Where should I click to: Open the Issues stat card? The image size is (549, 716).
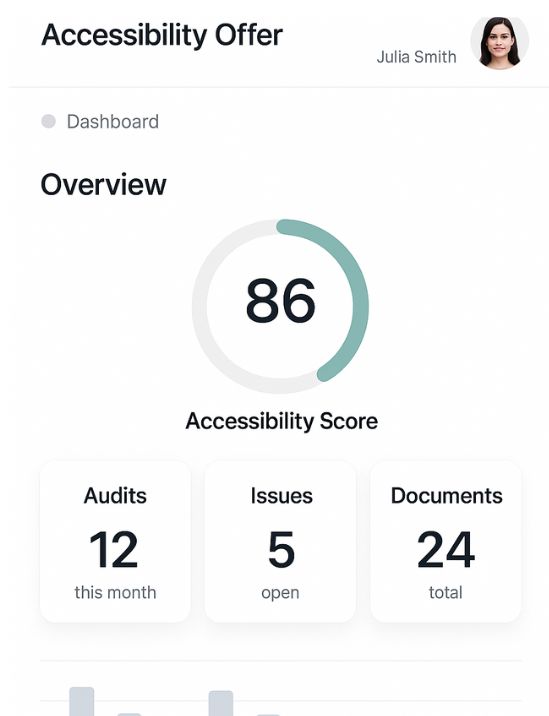[280, 542]
